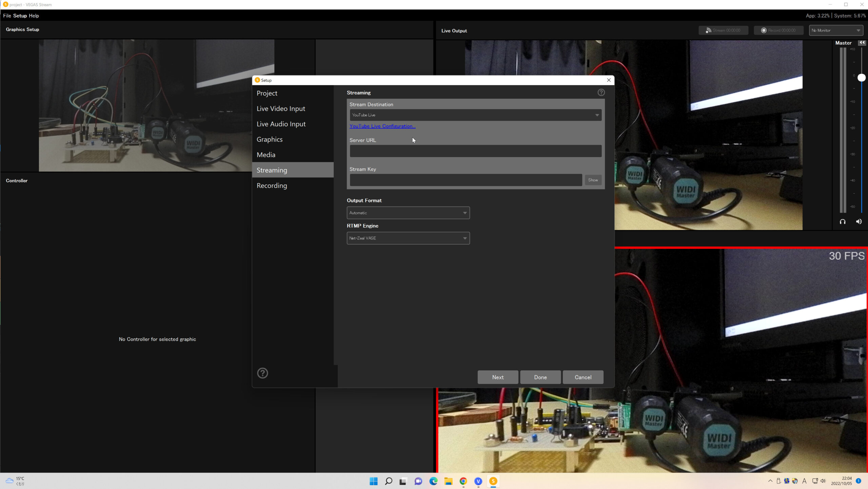Click the Streaming help question icon
Screen dimensions: 868x489
pos(601,93)
